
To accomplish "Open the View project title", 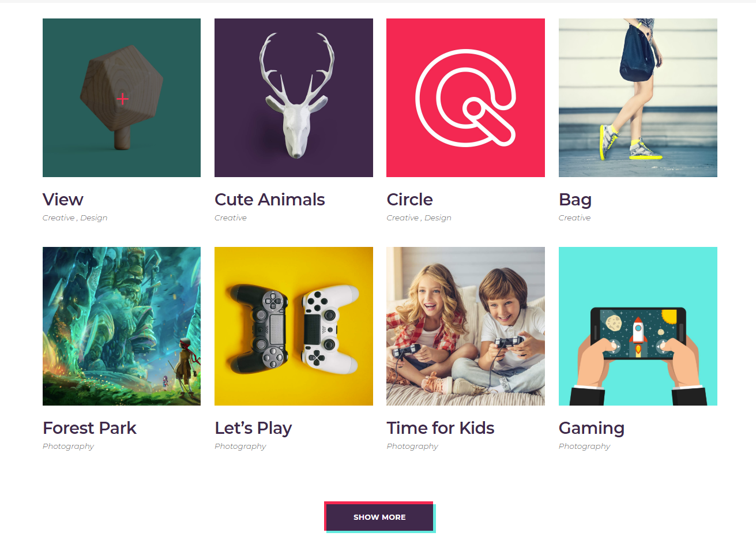I will pos(63,200).
